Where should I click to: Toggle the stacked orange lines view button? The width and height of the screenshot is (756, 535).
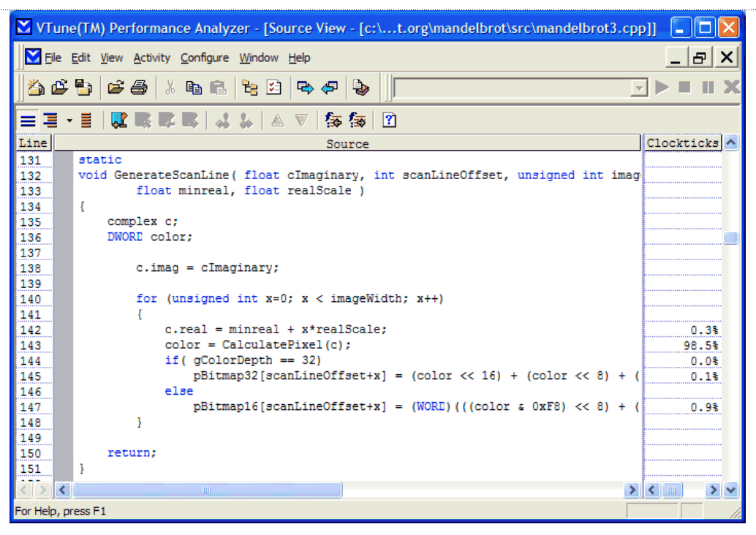(x=86, y=121)
